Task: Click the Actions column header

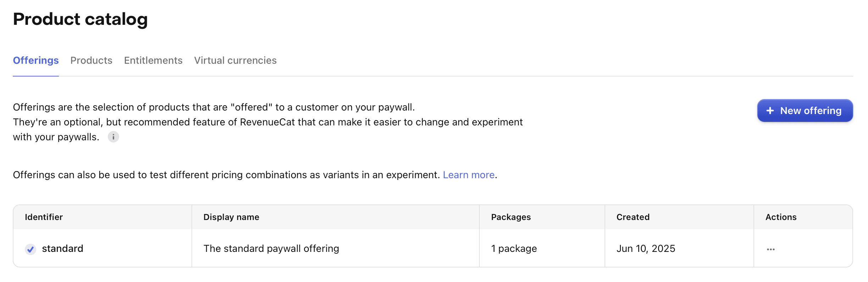Action: pyautogui.click(x=781, y=217)
